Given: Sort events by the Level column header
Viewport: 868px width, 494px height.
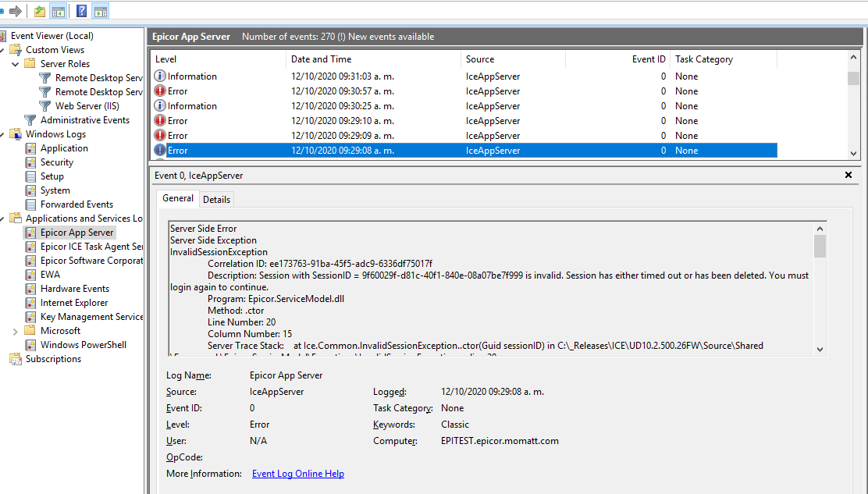Looking at the screenshot, I should [219, 59].
